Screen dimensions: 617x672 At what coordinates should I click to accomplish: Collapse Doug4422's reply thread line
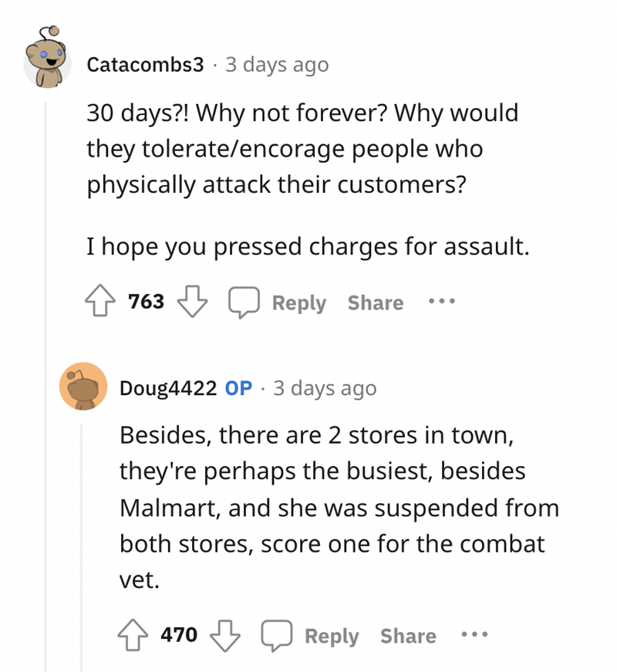[x=83, y=540]
